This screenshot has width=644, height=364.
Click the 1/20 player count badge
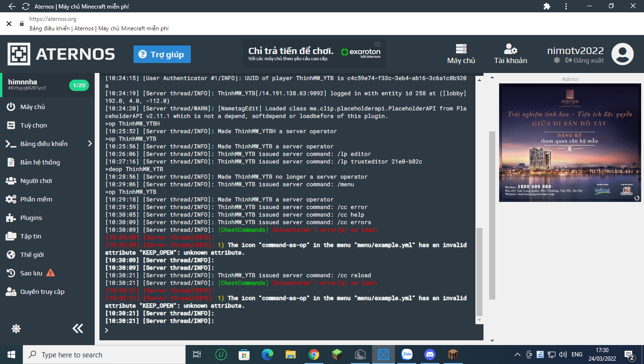79,85
